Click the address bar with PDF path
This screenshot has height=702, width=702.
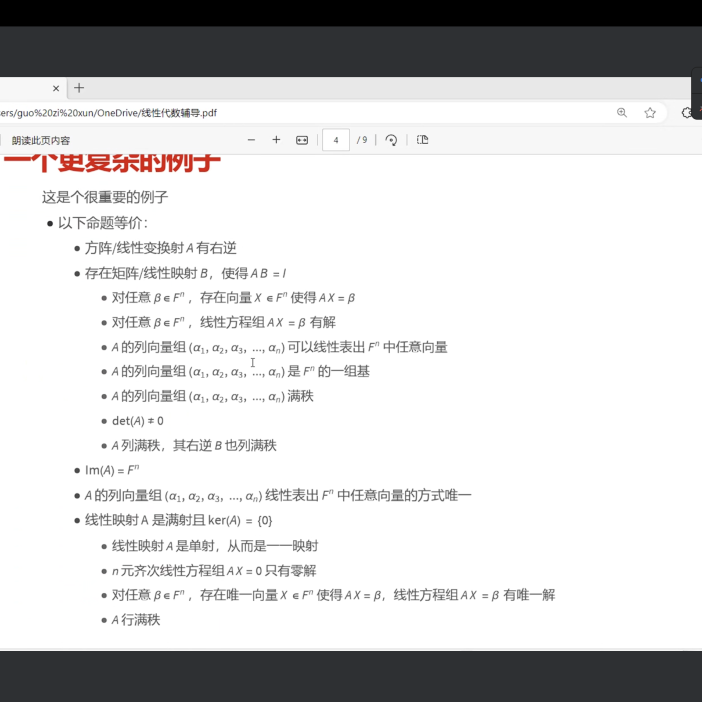pyautogui.click(x=300, y=113)
